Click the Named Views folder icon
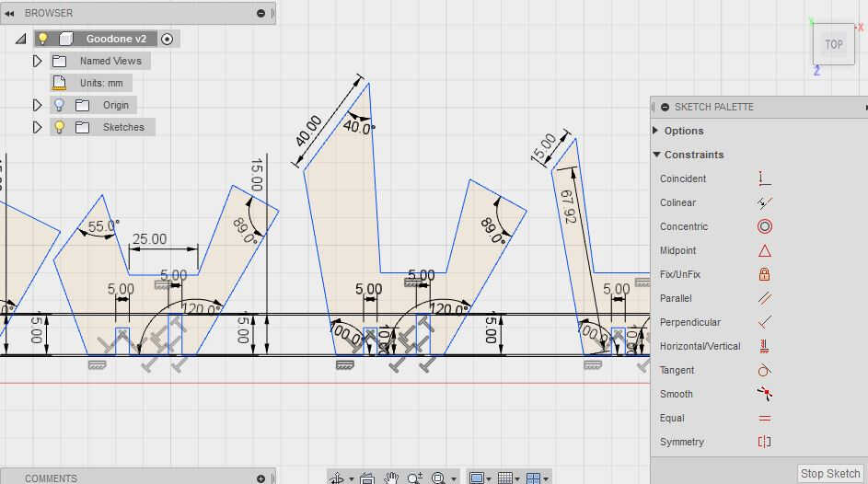This screenshot has width=868, height=484. [59, 61]
